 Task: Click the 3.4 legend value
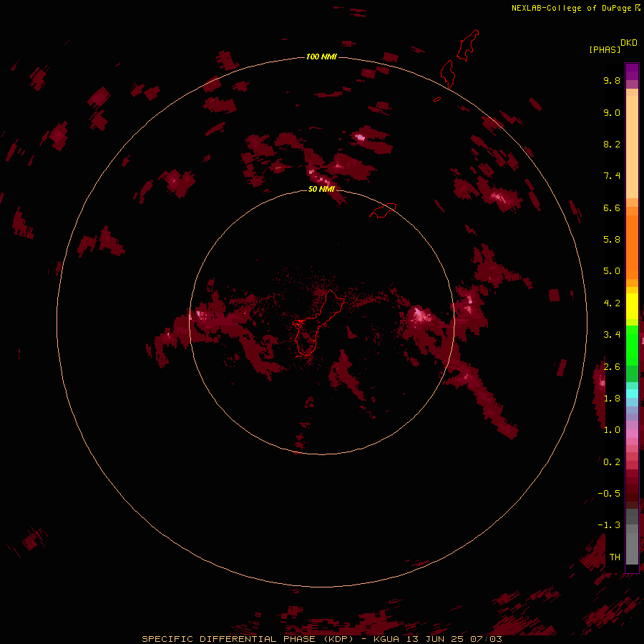(x=612, y=335)
